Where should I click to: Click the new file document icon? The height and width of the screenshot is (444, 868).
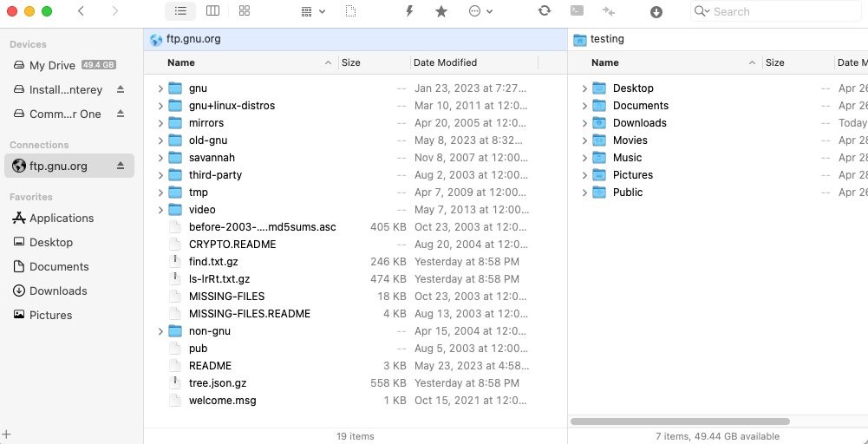(349, 11)
